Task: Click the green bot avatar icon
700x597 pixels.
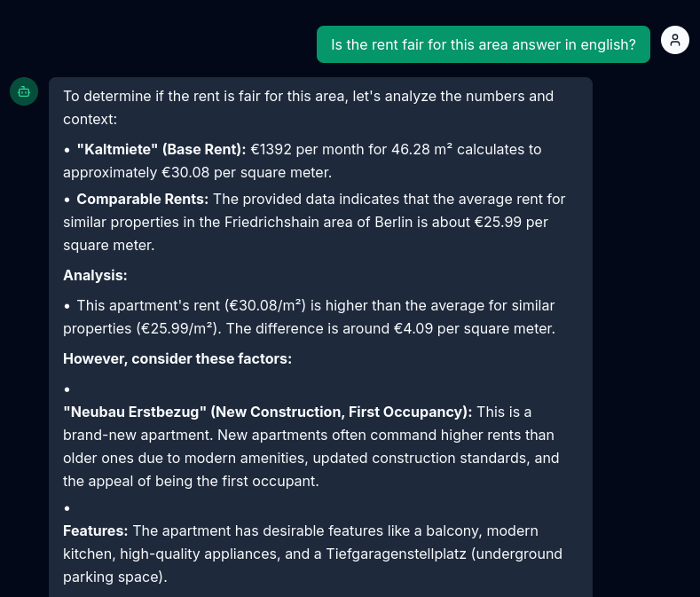Action: pos(24,91)
